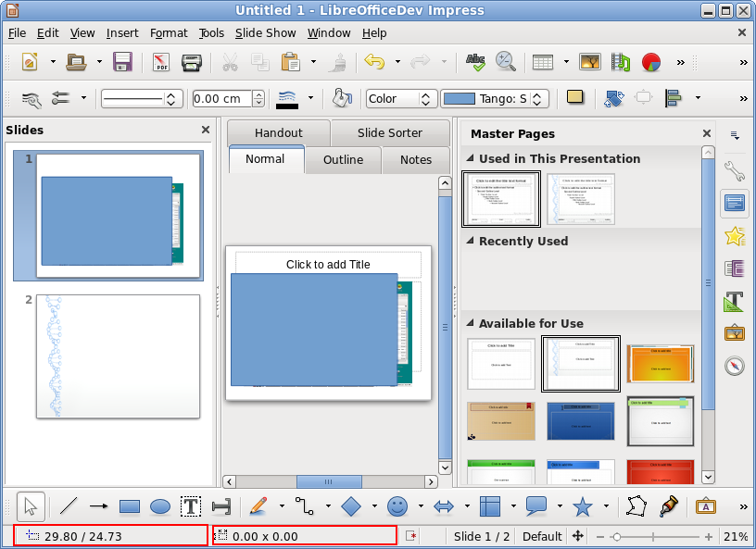Pick the Text tool
This screenshot has width=756, height=549.
pyautogui.click(x=191, y=506)
